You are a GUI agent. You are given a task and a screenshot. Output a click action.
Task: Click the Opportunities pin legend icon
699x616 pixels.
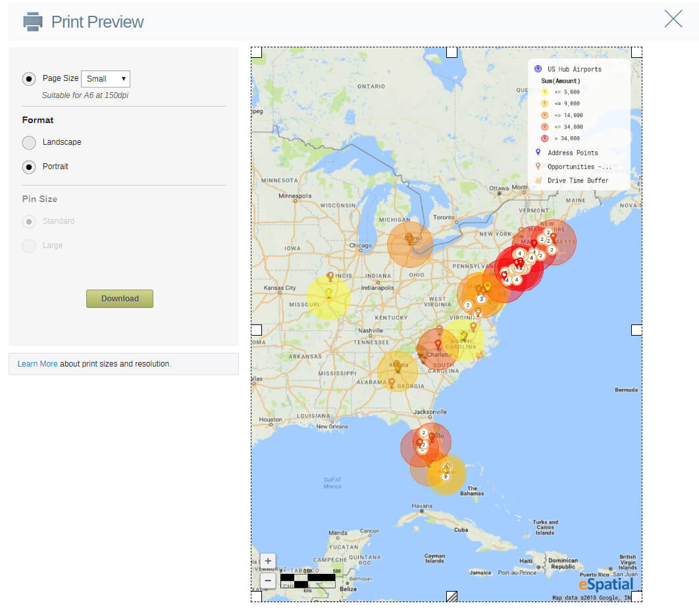pos(538,167)
